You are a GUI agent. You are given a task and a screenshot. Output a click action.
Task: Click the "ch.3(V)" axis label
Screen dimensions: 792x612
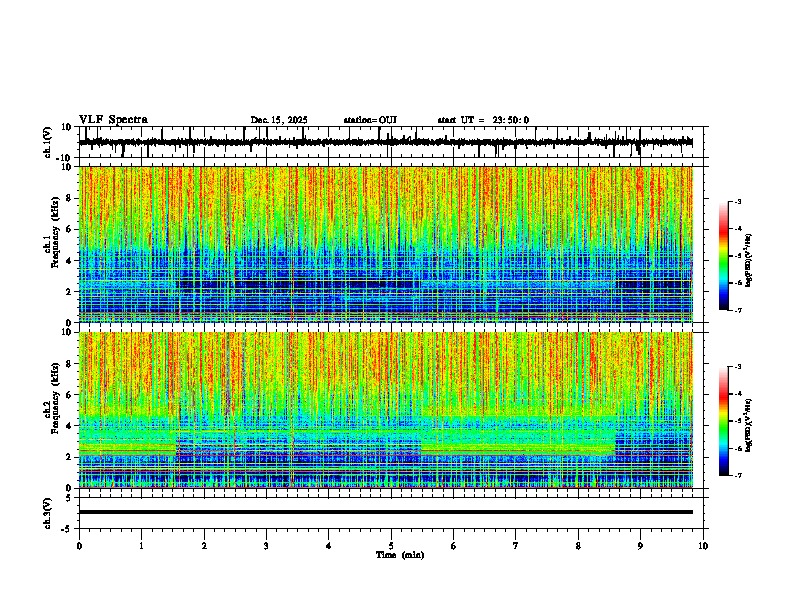(48, 513)
